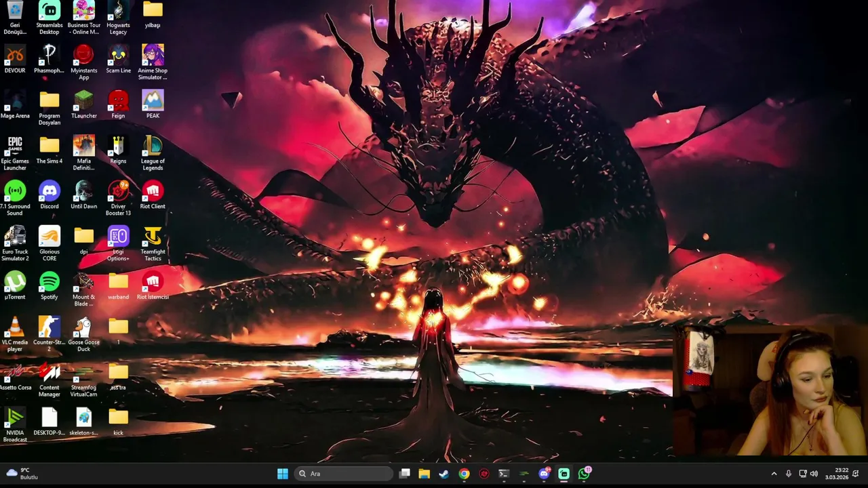Screen dimensions: 868x488
Task: Launch Discord from the desktop icon
Action: tap(50, 195)
